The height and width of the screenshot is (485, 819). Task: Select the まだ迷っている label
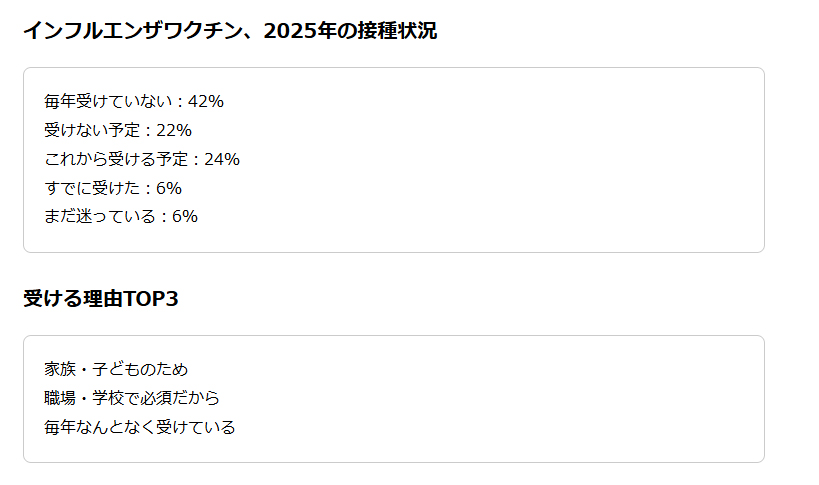tap(100, 216)
